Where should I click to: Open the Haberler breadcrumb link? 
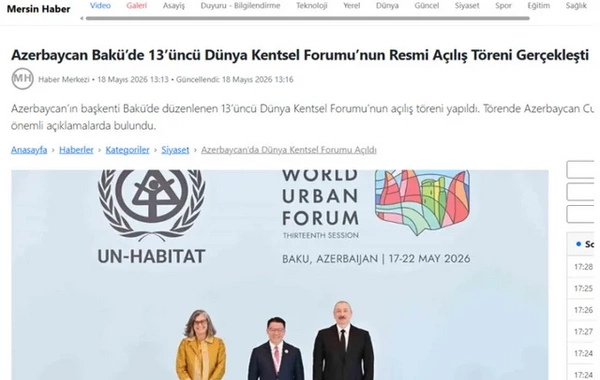coord(76,150)
